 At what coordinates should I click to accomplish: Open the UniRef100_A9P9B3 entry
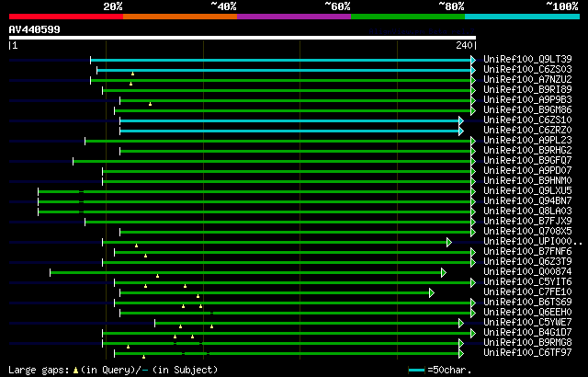[x=527, y=99]
